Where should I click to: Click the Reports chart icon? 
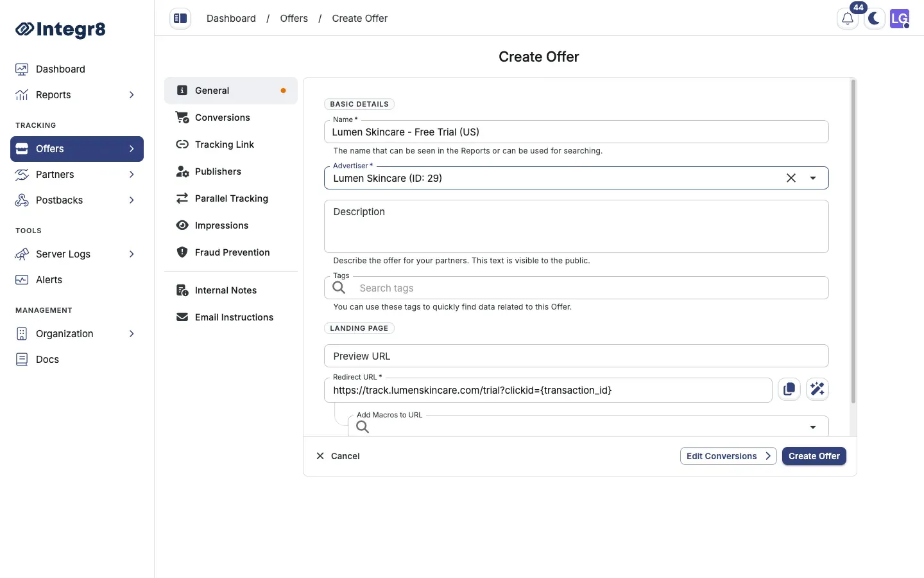[x=22, y=95]
